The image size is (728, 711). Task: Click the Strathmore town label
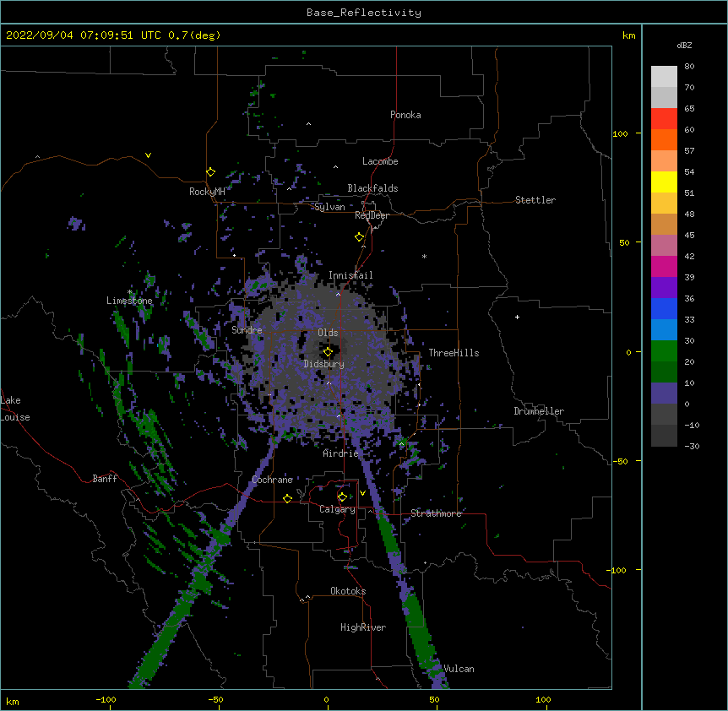(x=436, y=513)
